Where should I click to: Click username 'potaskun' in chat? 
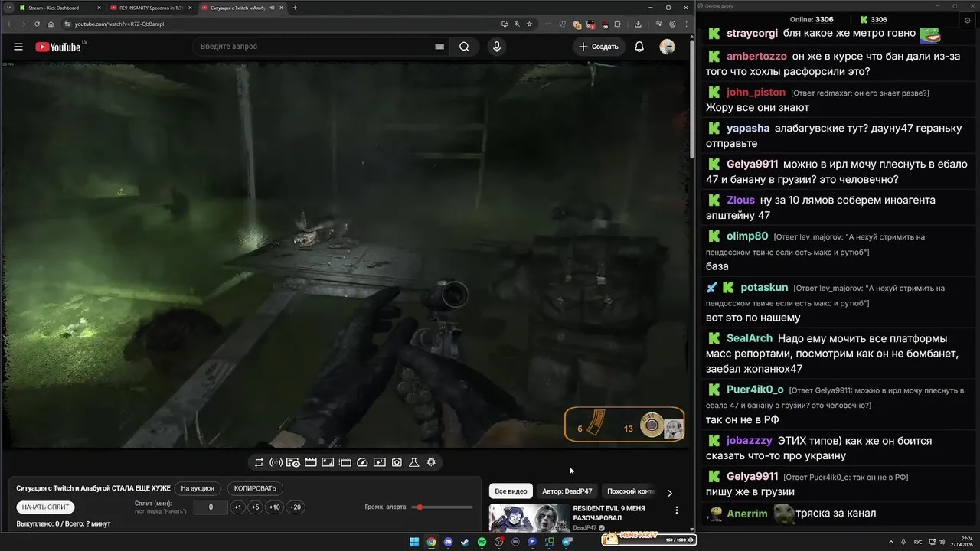[764, 288]
